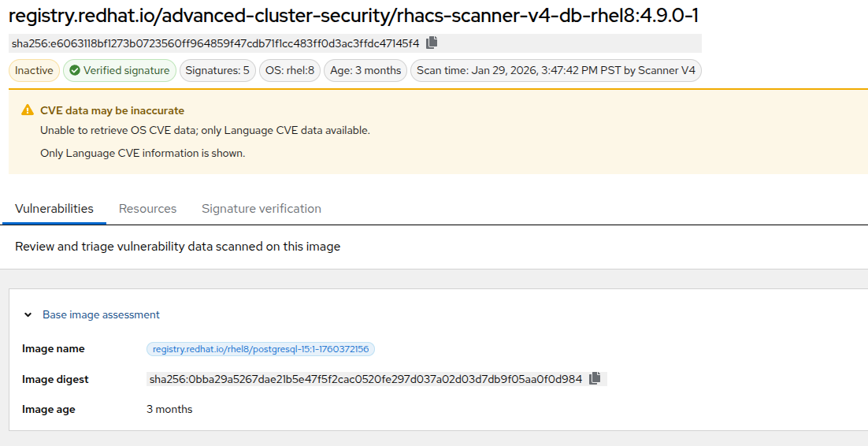
Task: Copy the image sha256 digest at top
Action: coord(432,43)
